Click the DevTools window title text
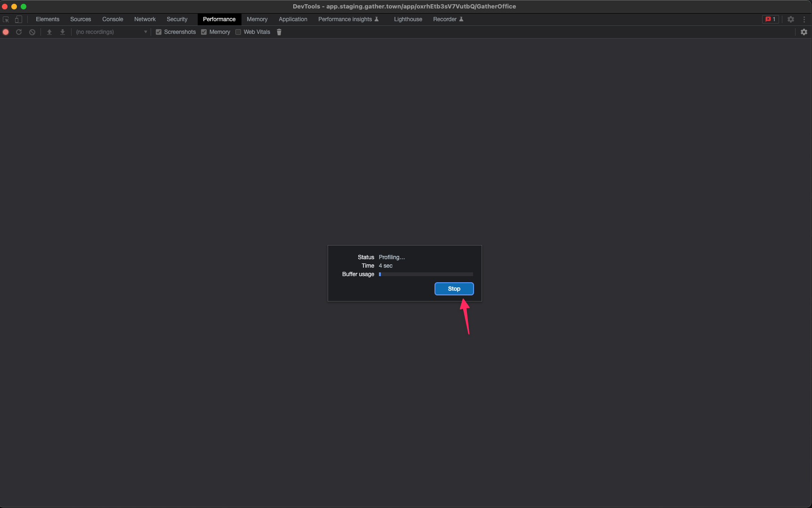This screenshot has width=812, height=508. tap(404, 7)
